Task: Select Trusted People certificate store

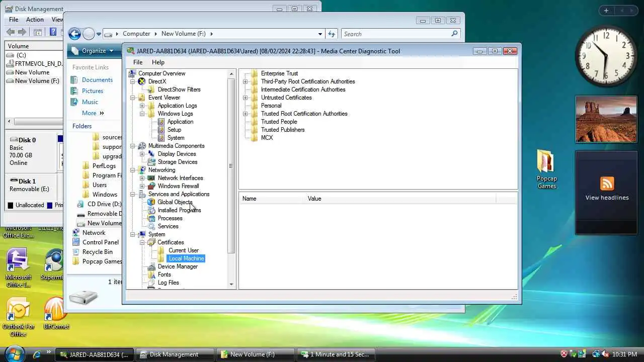Action: [x=279, y=122]
